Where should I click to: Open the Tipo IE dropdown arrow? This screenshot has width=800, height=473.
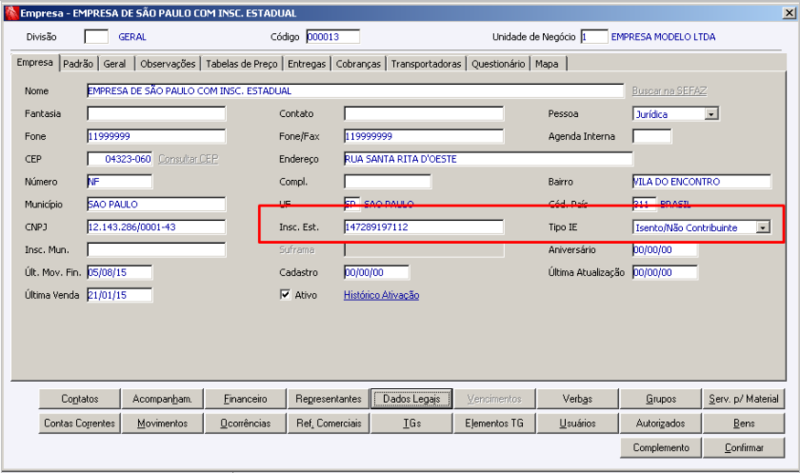pyautogui.click(x=763, y=227)
